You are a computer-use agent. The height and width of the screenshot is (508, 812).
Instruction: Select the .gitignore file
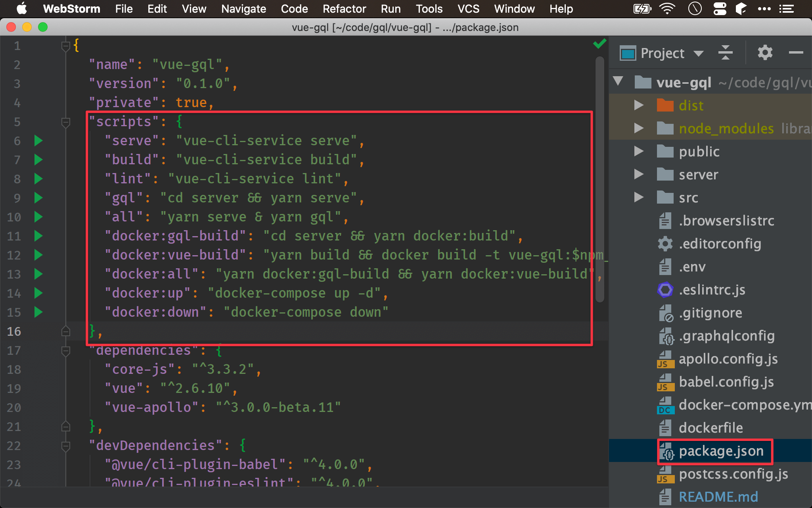coord(710,312)
